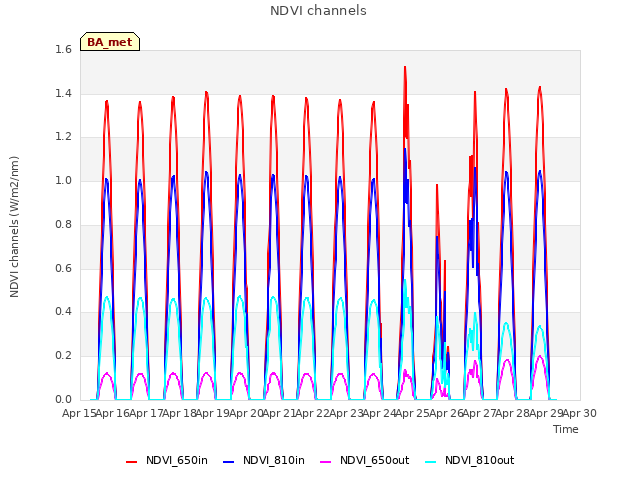640x480 pixels.
Task: Click the 'Apr 20' x-axis tick label
Action: point(246,414)
